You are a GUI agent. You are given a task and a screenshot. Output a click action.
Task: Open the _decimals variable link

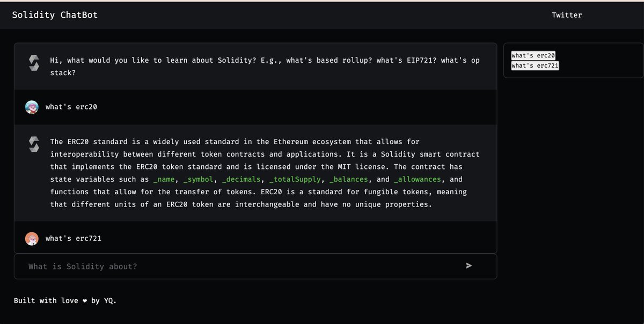[x=241, y=179]
